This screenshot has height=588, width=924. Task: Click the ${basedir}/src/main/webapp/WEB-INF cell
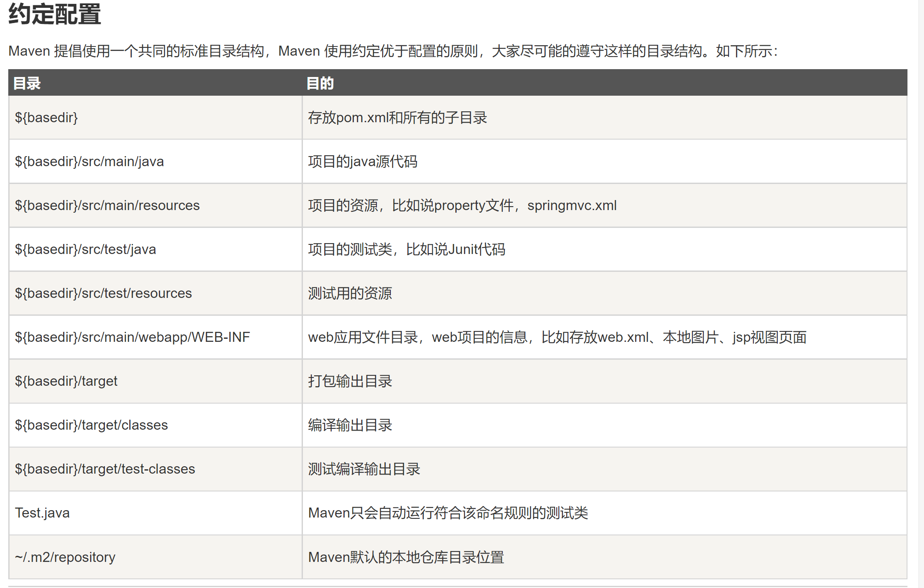(132, 337)
